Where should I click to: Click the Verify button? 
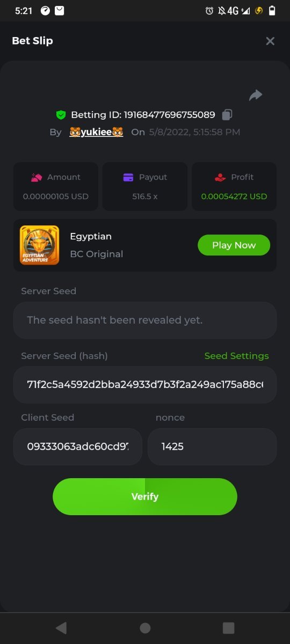tap(145, 496)
